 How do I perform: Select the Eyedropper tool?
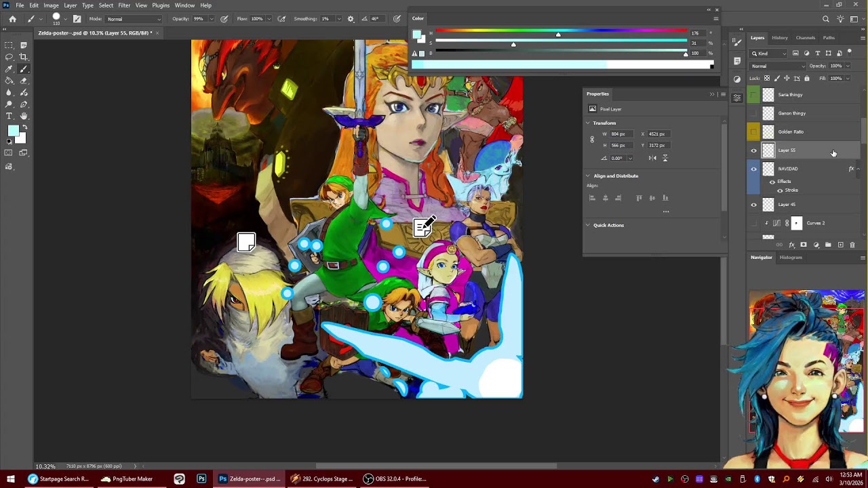9,69
